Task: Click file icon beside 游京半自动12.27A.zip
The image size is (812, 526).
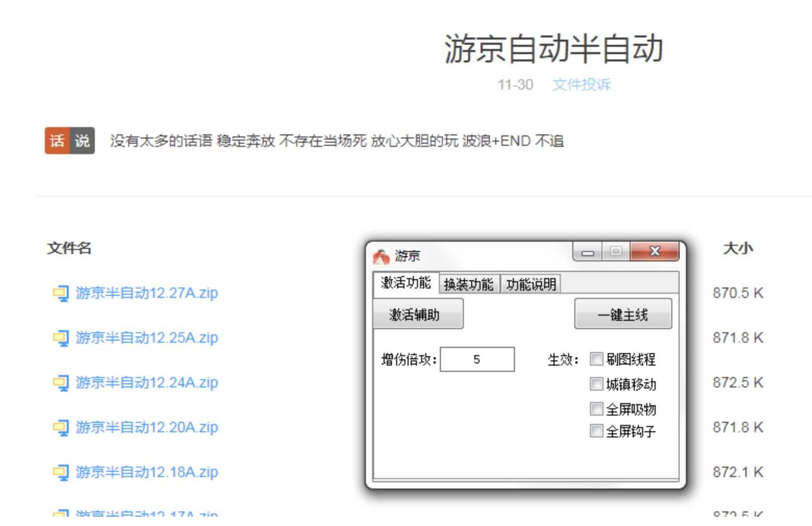Action: point(60,294)
